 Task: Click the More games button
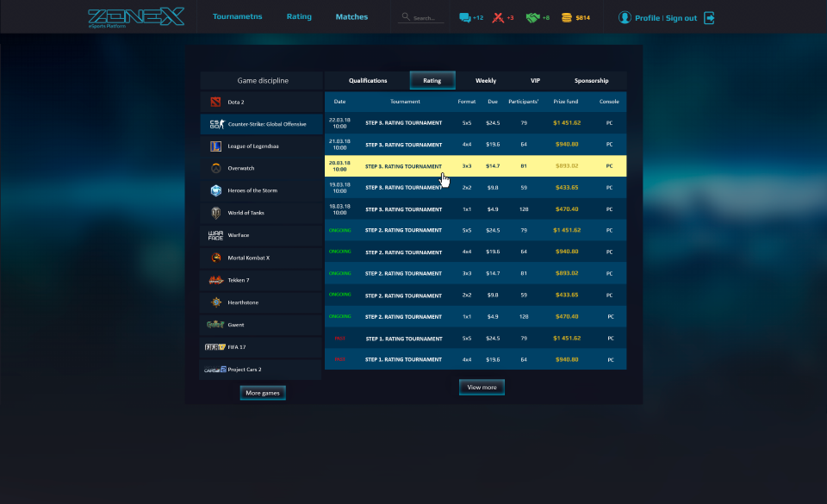[263, 393]
